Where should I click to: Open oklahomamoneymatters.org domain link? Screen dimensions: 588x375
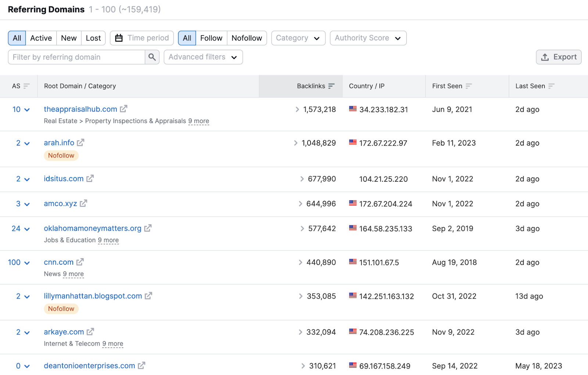click(x=93, y=228)
